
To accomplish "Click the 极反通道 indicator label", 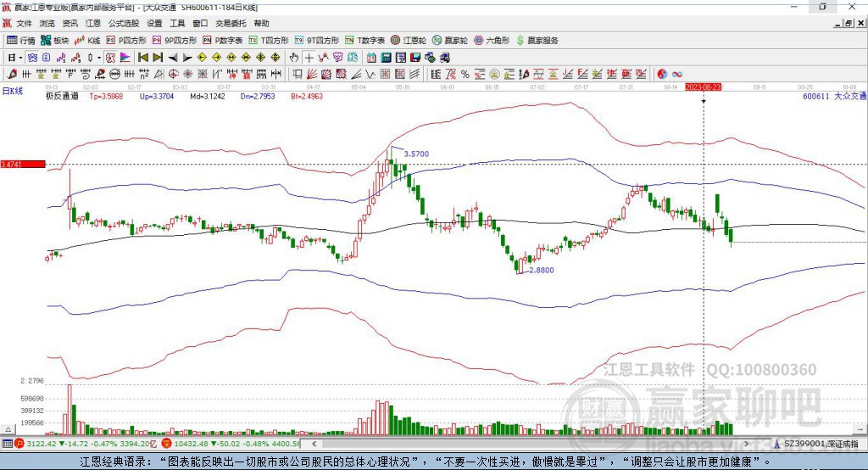I will [62, 96].
